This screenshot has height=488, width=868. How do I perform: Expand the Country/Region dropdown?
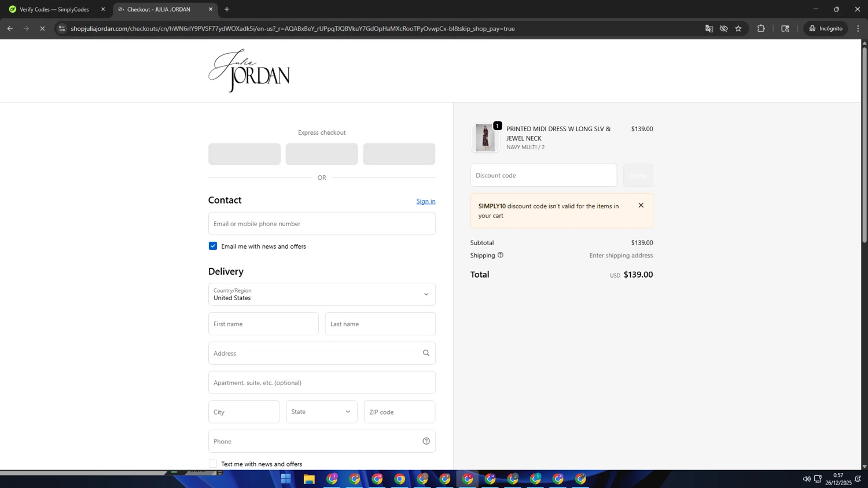(322, 294)
